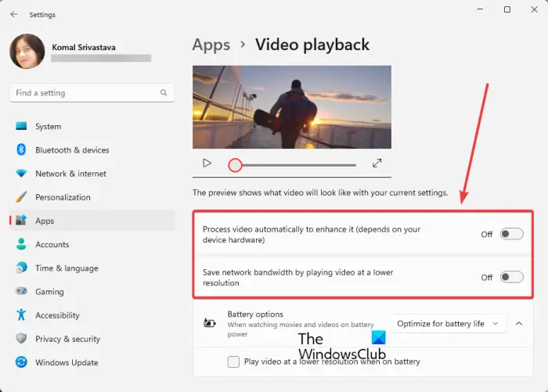548x392 pixels.
Task: Minimize the Settings window
Action: point(480,9)
